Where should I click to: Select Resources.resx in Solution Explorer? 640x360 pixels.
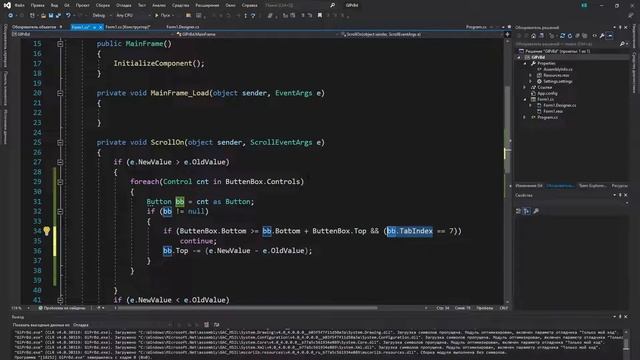[556, 75]
